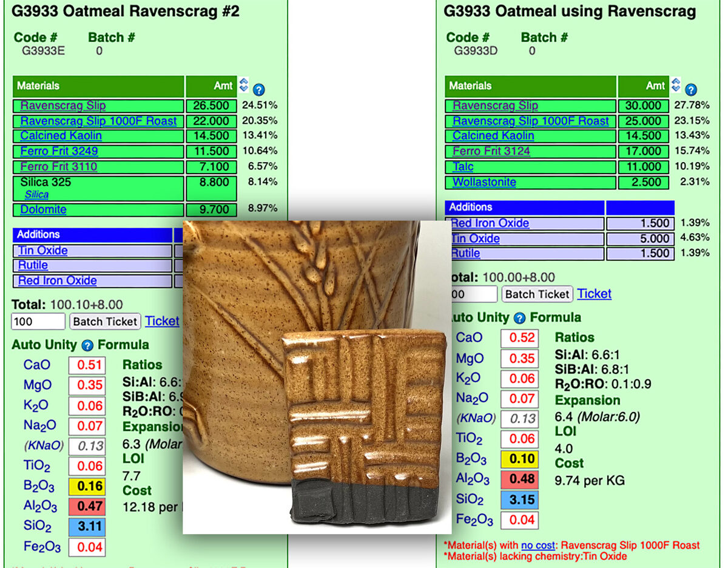This screenshot has height=568, width=728.
Task: Click yellow B2O3 value 0.16
Action: tap(87, 487)
